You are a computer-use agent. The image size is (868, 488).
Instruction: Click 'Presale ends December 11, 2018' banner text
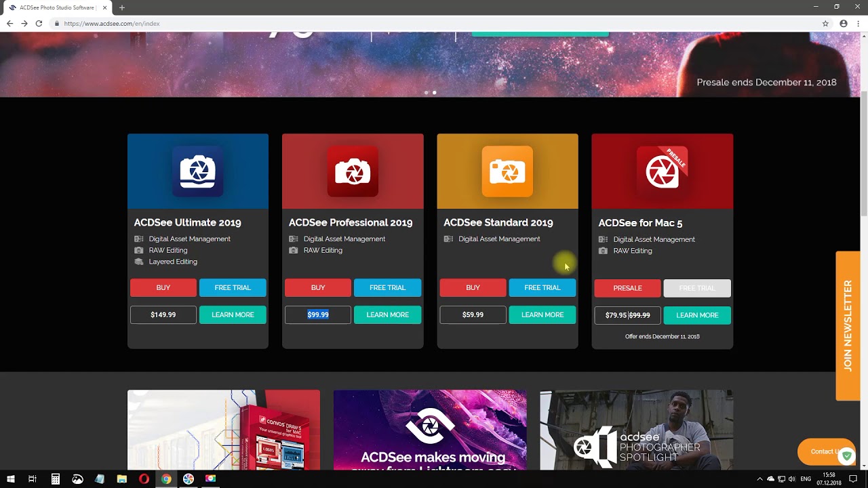coord(766,82)
